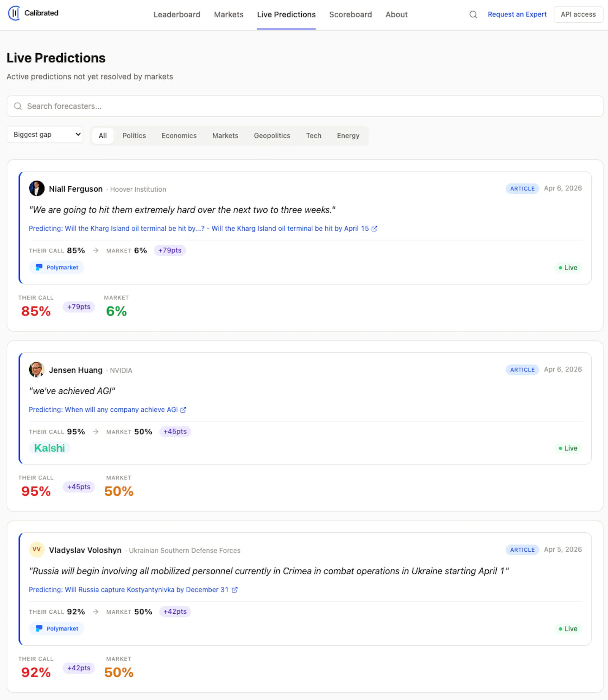The image size is (608, 700).
Task: Click the Apr 5, 2026 date
Action: click(x=563, y=549)
